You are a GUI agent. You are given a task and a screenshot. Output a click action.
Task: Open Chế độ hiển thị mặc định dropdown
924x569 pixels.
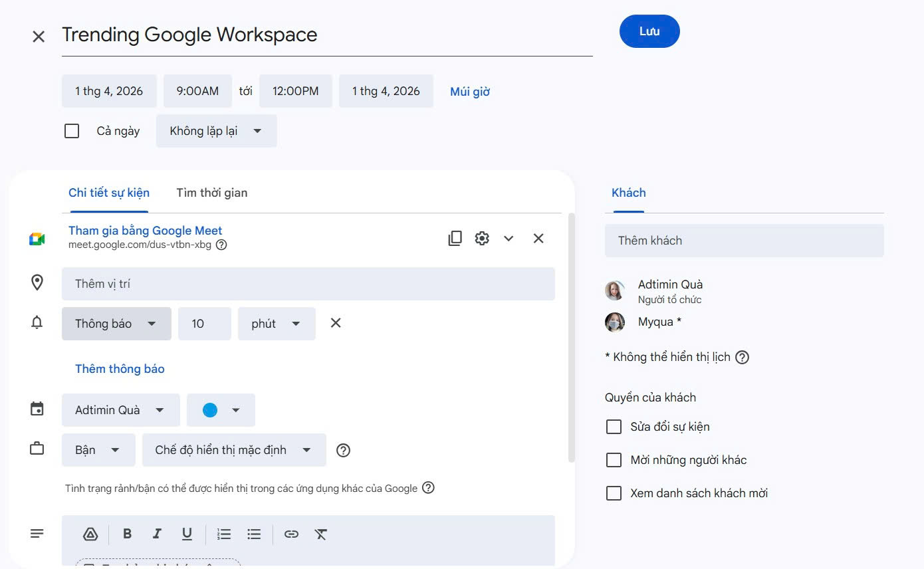[234, 450]
